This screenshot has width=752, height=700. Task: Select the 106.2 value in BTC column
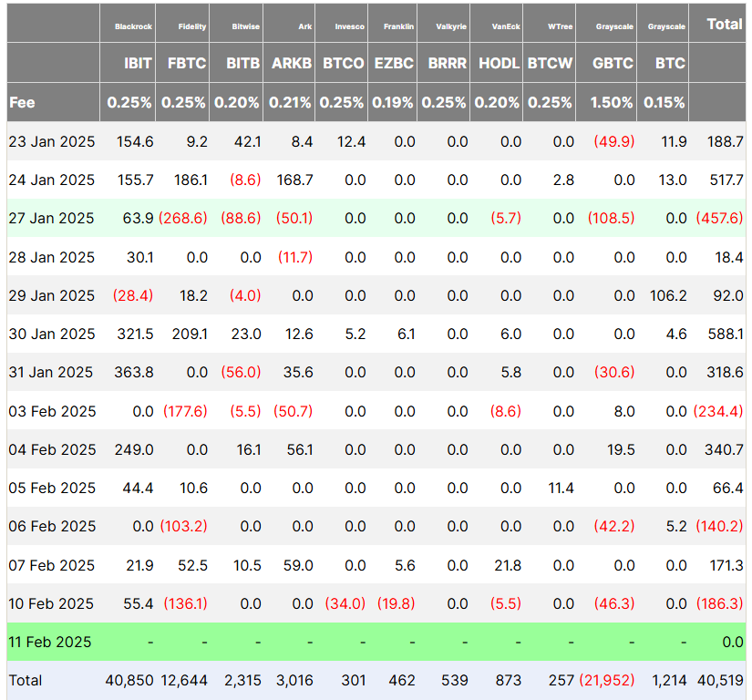tap(669, 295)
